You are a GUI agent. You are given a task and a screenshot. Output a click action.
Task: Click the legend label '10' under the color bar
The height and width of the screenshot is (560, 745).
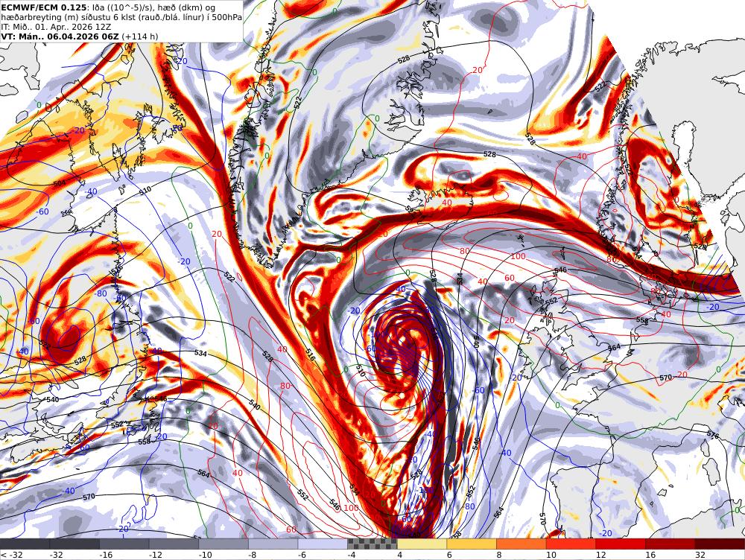pyautogui.click(x=551, y=555)
